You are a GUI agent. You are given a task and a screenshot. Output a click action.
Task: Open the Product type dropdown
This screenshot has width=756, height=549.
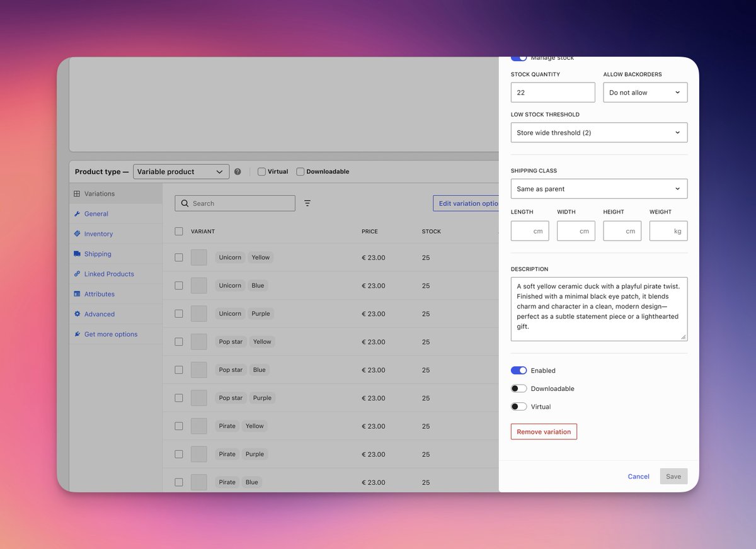(x=181, y=171)
